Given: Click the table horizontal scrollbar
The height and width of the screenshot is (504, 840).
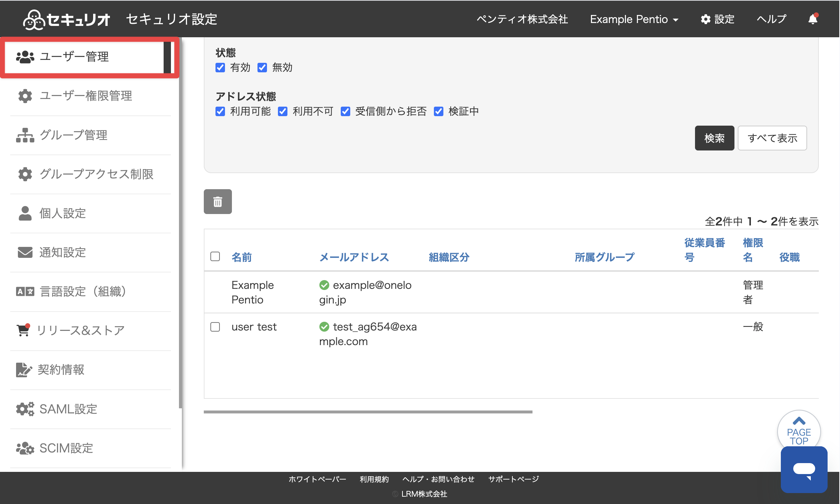Looking at the screenshot, I should click(368, 412).
